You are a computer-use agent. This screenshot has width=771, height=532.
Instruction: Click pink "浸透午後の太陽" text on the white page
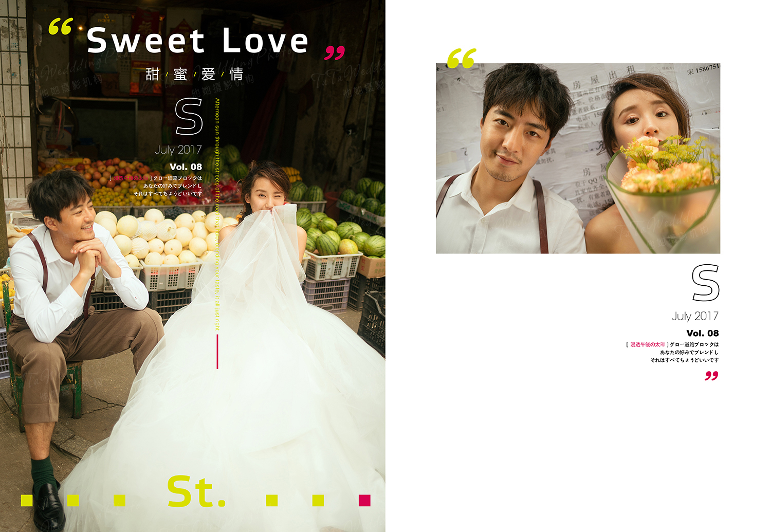click(x=648, y=344)
